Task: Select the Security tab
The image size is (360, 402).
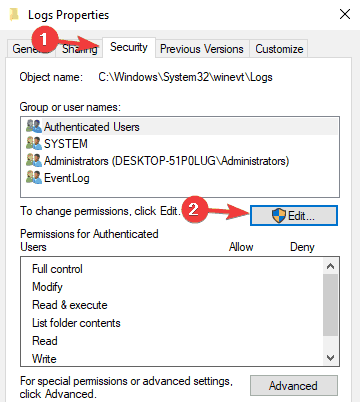Action: (129, 47)
